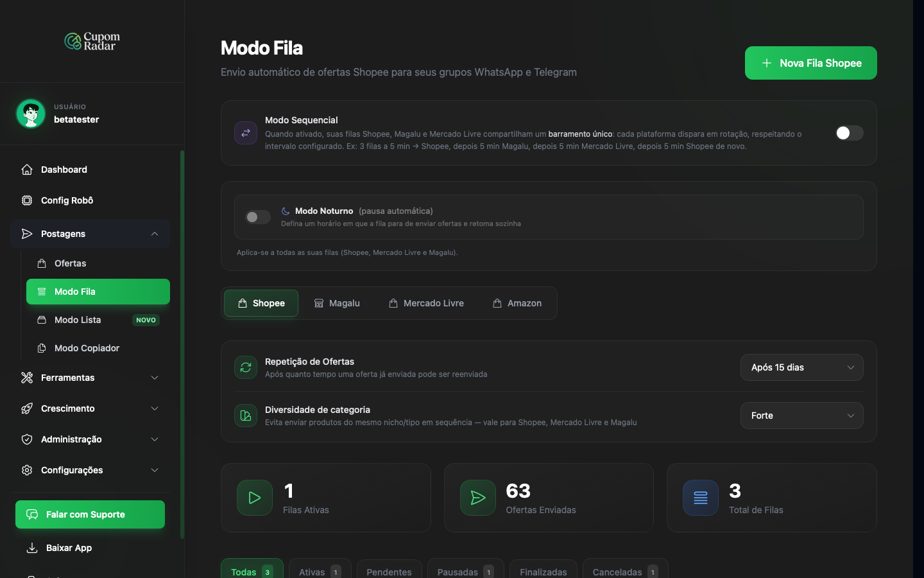Click the Config Robô chip icon

pyautogui.click(x=27, y=200)
